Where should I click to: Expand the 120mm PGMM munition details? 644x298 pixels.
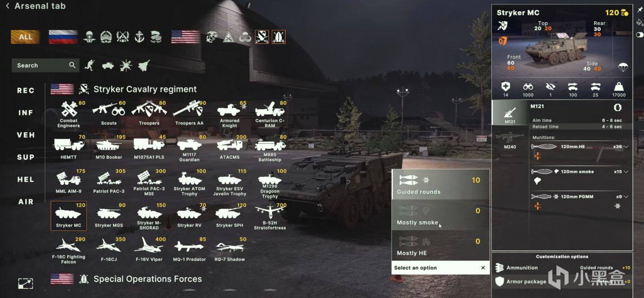626,197
